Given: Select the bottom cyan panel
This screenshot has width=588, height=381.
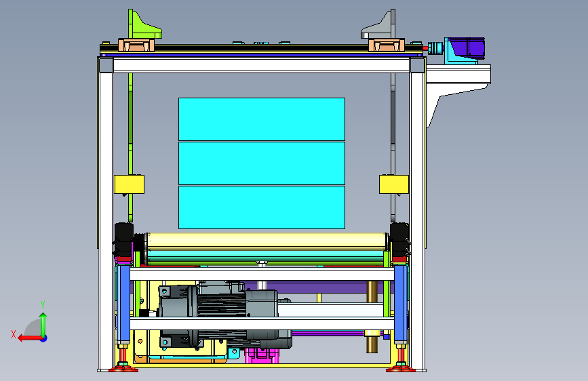Looking at the screenshot, I should click(x=262, y=207).
